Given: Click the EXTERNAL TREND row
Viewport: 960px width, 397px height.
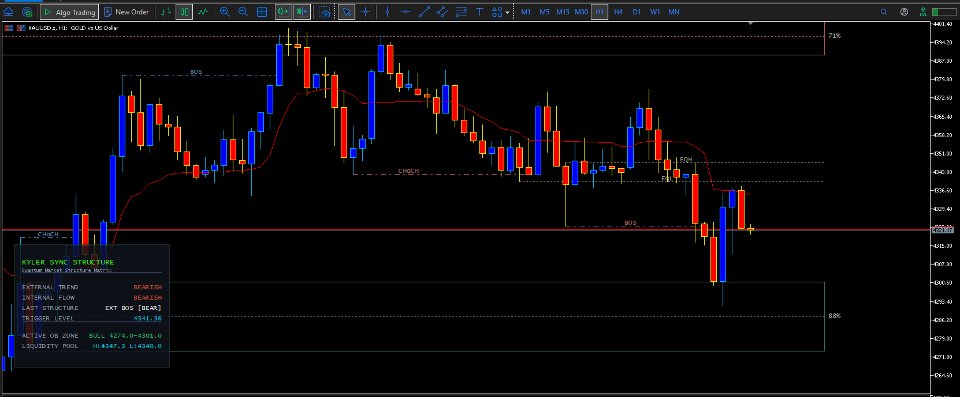Looking at the screenshot, I should tap(92, 287).
